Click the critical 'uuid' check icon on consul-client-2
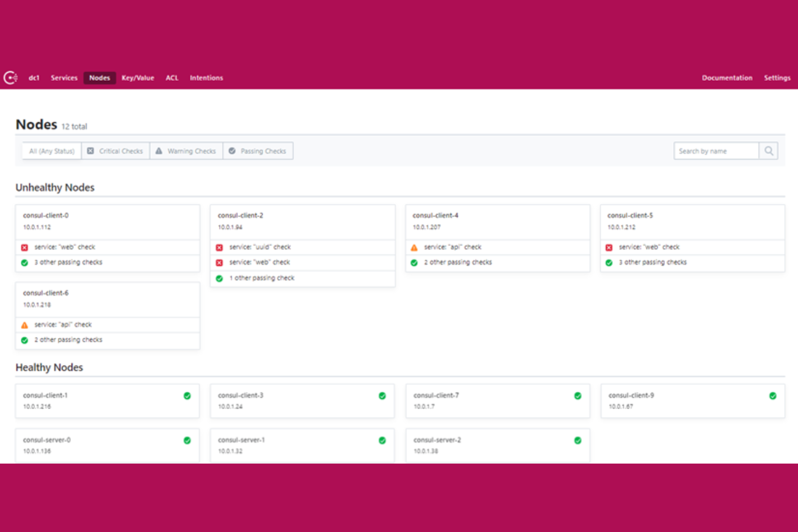Image resolution: width=798 pixels, height=532 pixels. 219,247
